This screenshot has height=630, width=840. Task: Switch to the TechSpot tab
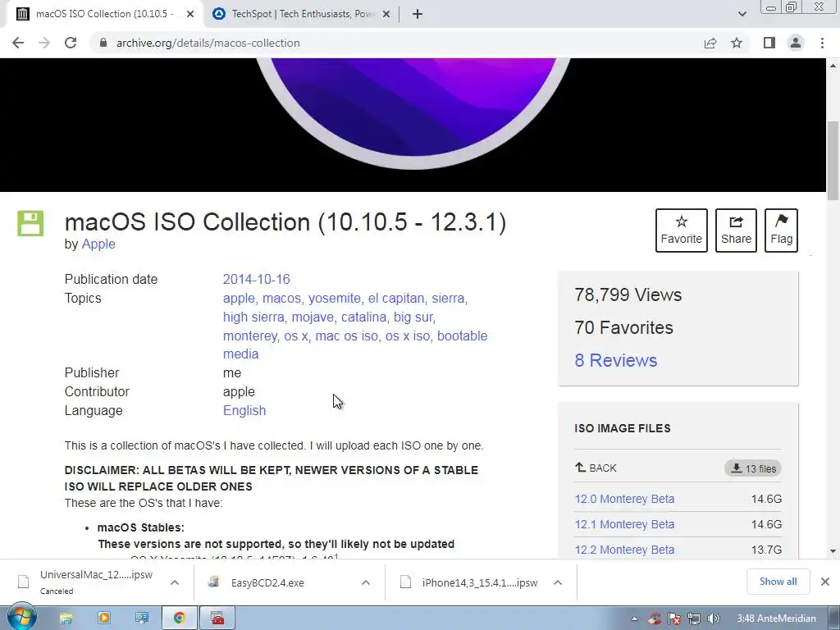click(x=300, y=14)
